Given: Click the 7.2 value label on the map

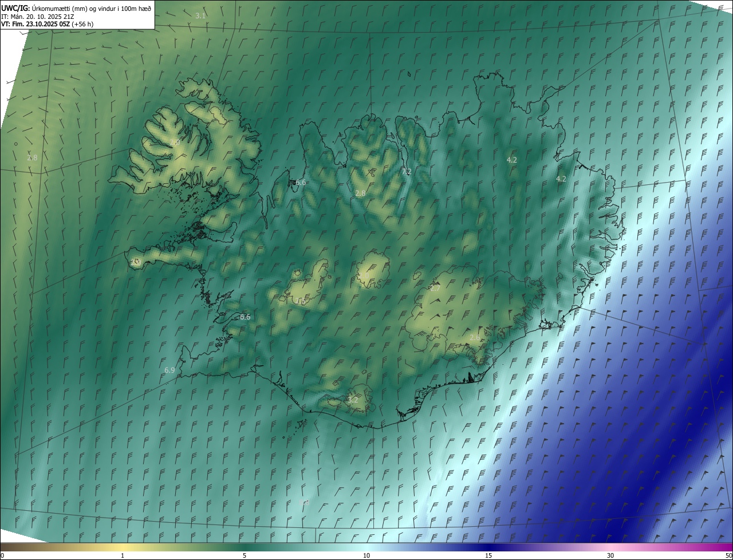Looking at the screenshot, I should 407,172.
